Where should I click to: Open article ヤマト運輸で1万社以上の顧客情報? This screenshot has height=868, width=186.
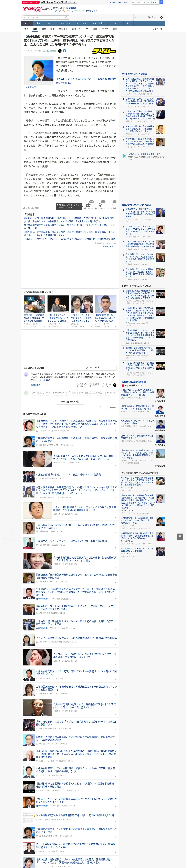(x=75, y=815)
